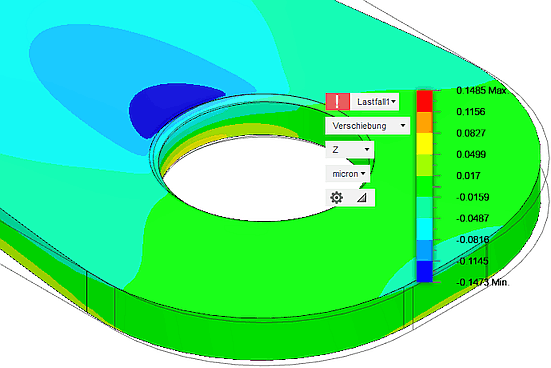This screenshot has height=368, width=551.
Task: Click the dark blue legend band
Action: 424,271
